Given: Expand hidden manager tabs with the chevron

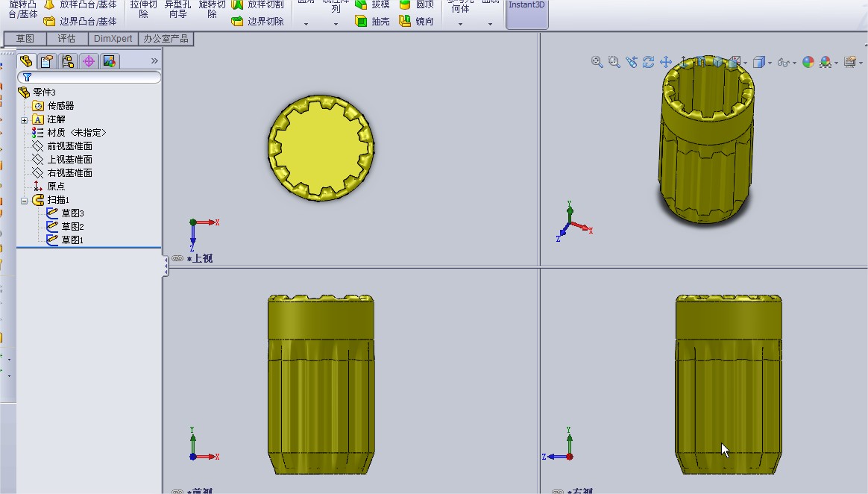Looking at the screenshot, I should pyautogui.click(x=154, y=61).
